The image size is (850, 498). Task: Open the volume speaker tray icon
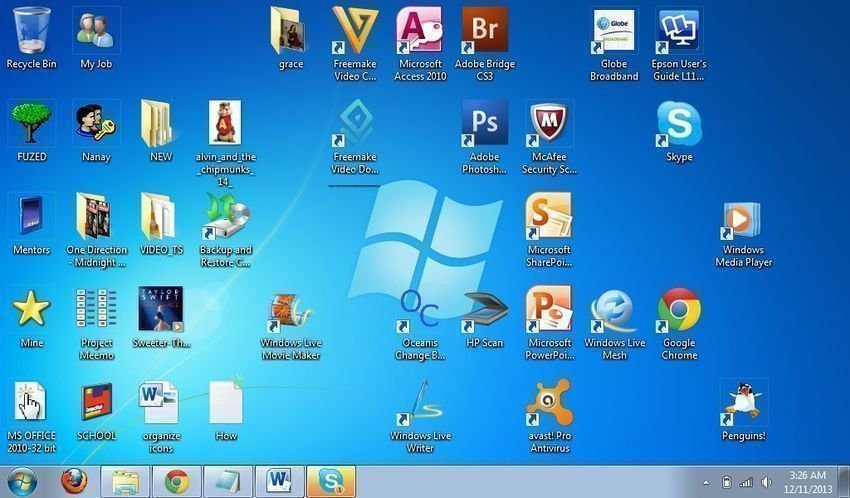[x=766, y=482]
